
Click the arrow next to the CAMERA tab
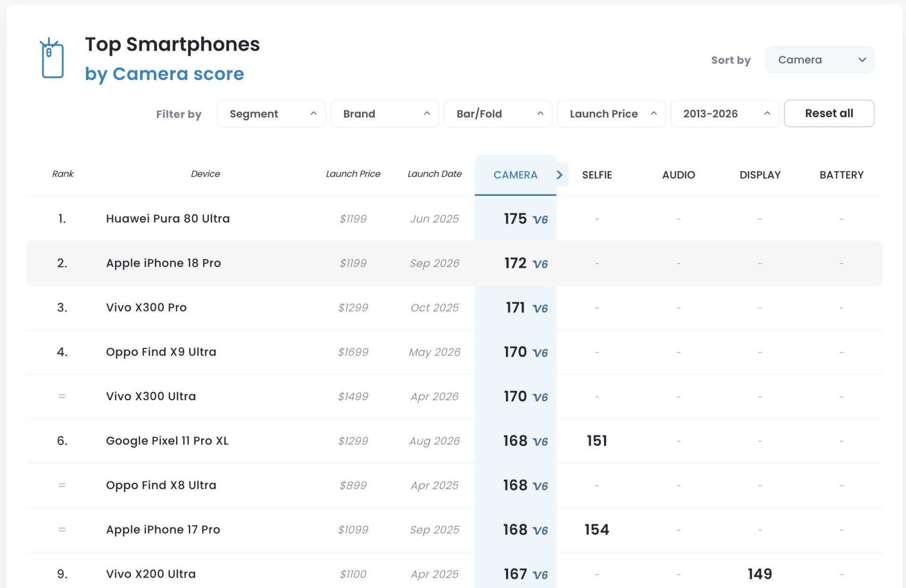[x=560, y=175]
